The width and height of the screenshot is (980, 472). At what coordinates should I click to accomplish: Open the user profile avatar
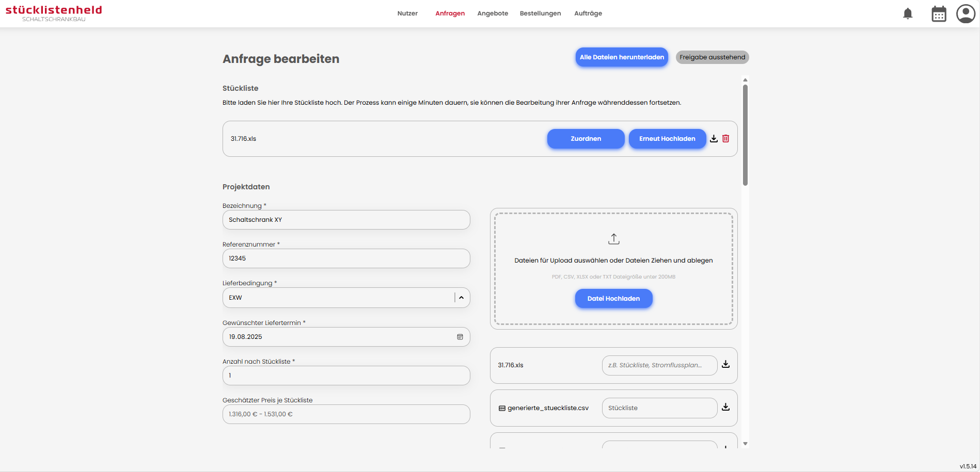[x=966, y=14]
